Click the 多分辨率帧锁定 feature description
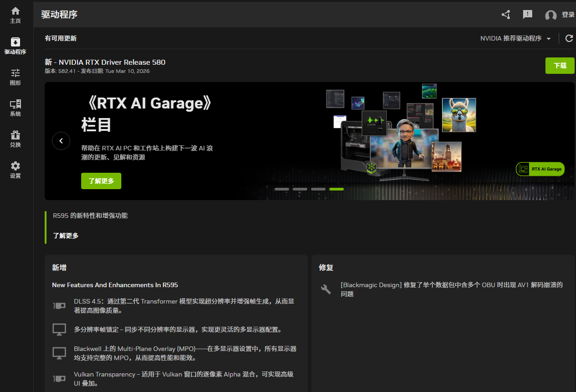576x392 pixels. [178, 330]
